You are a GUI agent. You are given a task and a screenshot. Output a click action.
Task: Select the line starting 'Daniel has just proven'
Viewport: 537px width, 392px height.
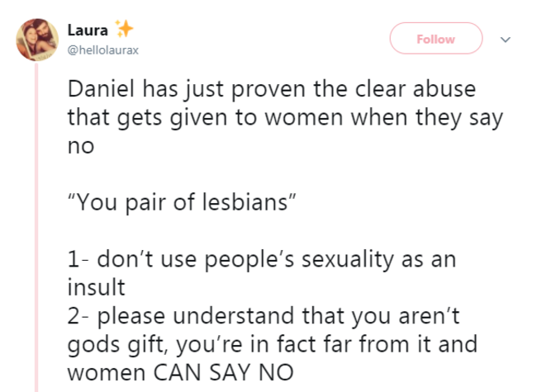point(272,89)
